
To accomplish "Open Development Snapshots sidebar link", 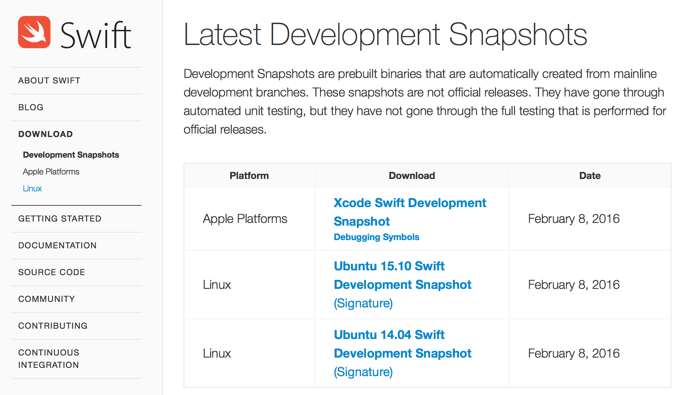I will pyautogui.click(x=71, y=155).
